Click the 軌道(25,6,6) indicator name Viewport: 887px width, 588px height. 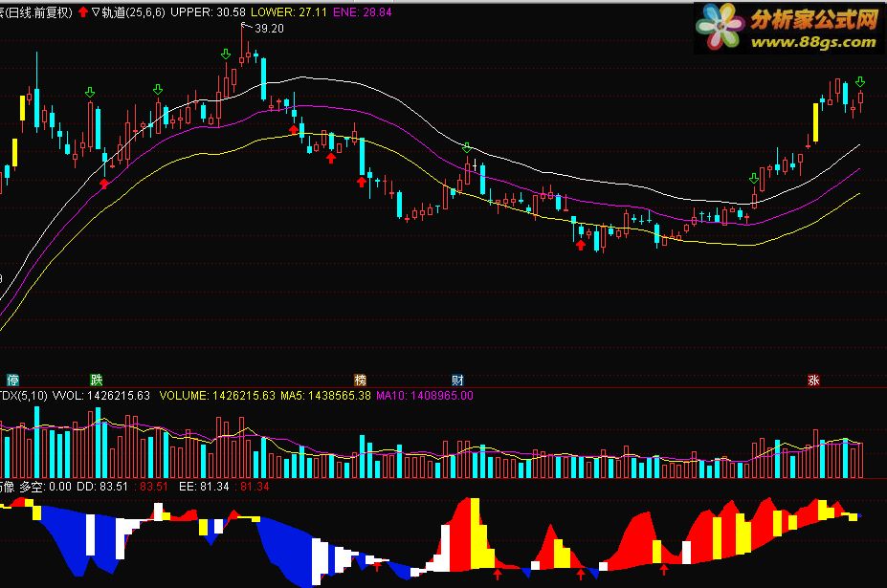(x=133, y=12)
